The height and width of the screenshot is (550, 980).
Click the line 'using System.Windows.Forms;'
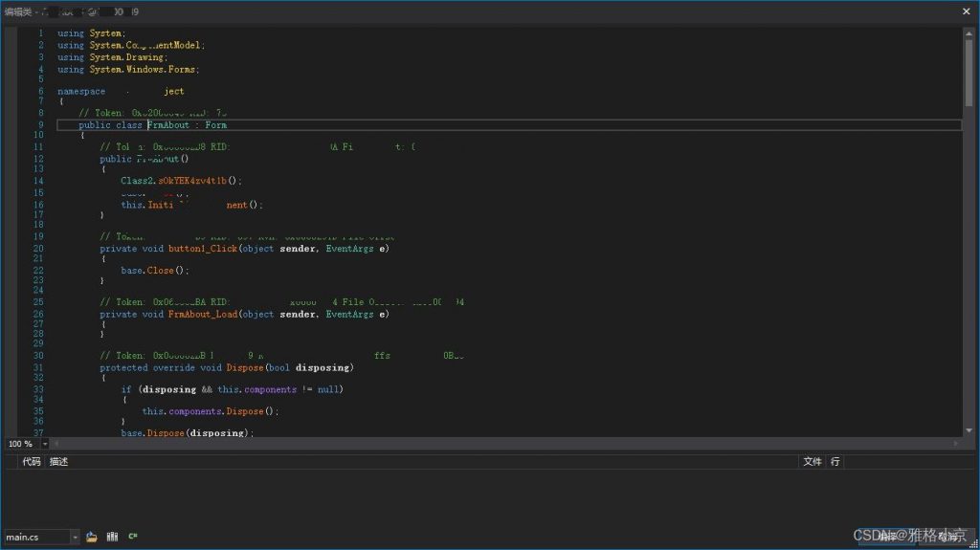point(129,70)
